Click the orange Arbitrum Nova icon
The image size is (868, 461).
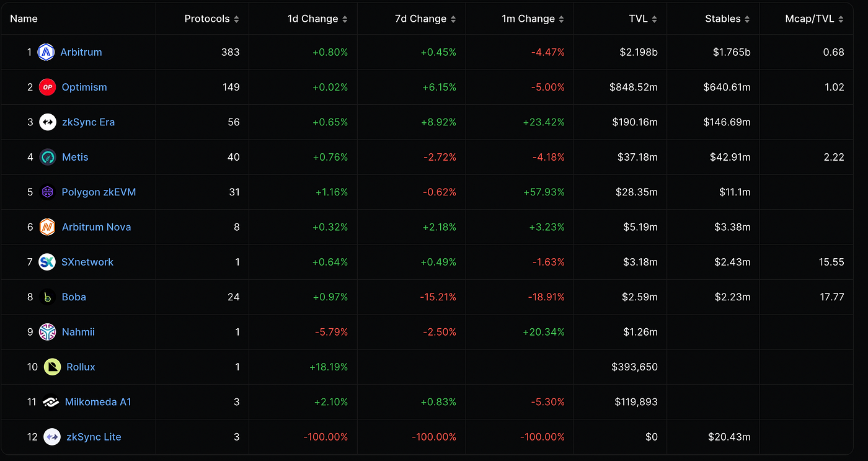pyautogui.click(x=48, y=227)
